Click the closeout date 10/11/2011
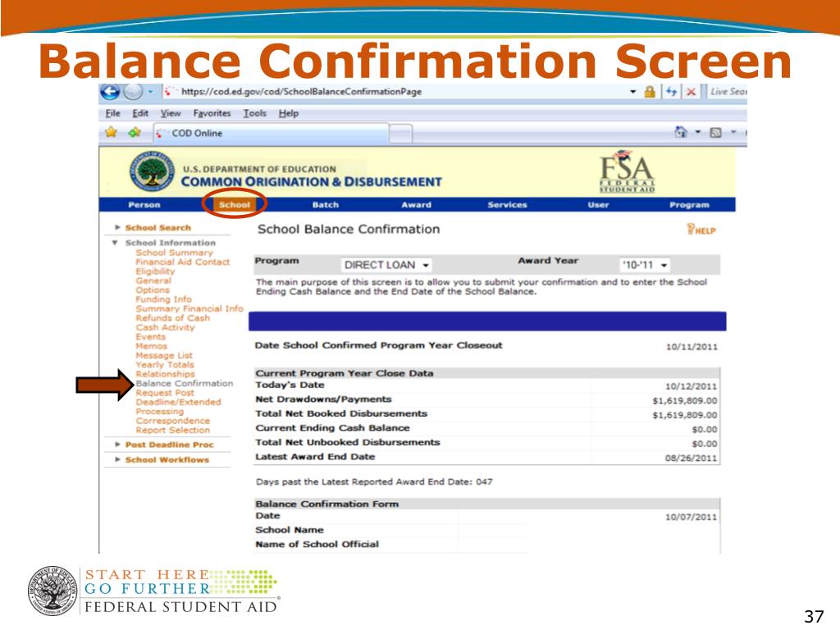 (x=691, y=347)
